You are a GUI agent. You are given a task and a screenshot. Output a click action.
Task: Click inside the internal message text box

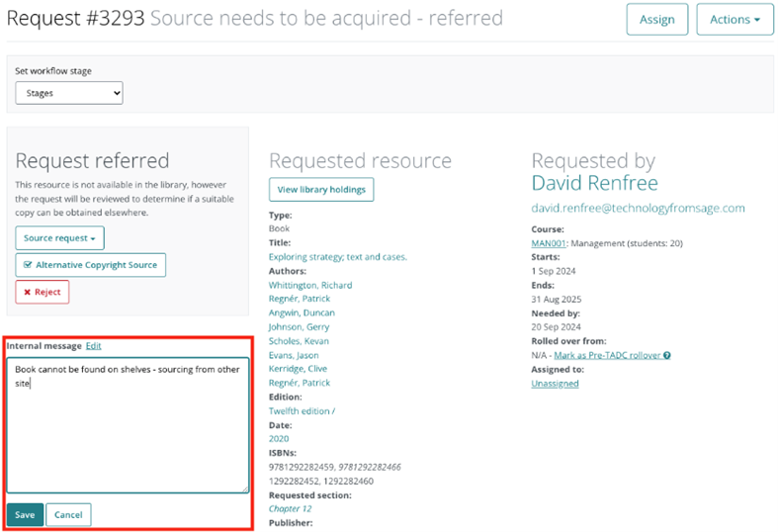coord(128,425)
